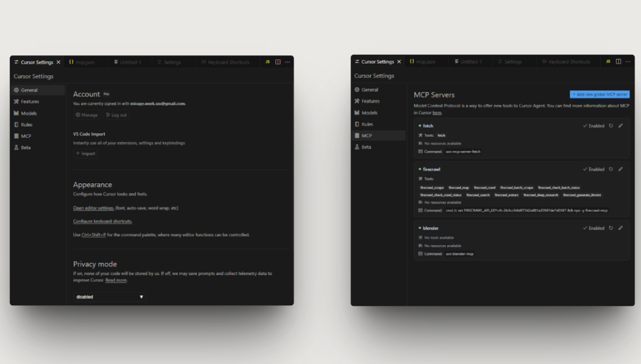Select MCP in right window sidebar
The width and height of the screenshot is (641, 364).
378,136
